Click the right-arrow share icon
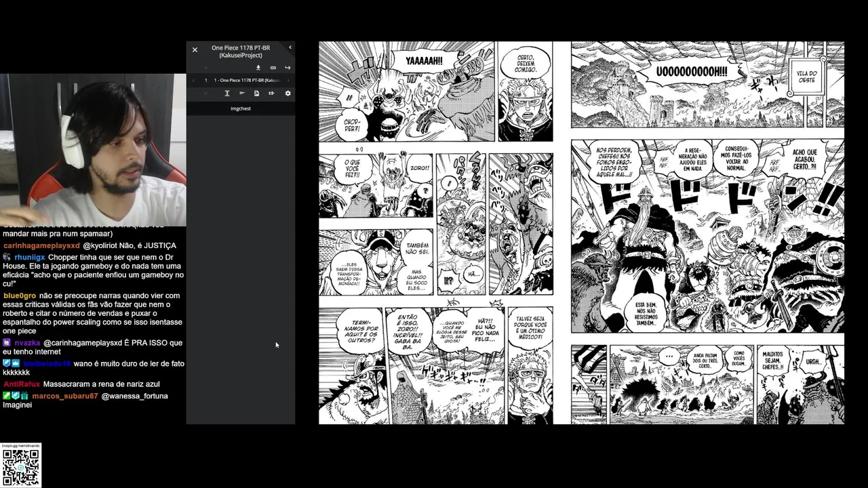This screenshot has width=868, height=488. (288, 68)
